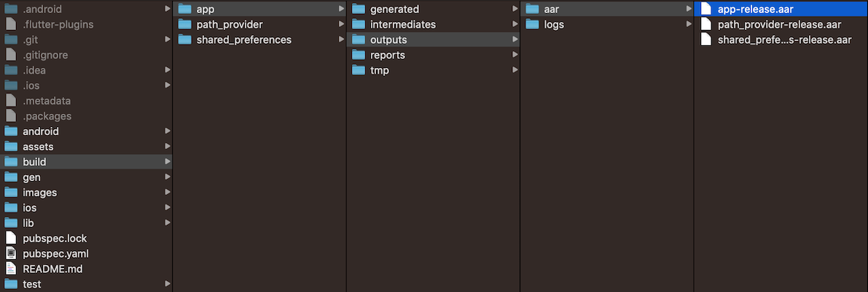Select the app-release.aar file icon
The height and width of the screenshot is (292, 868).
click(705, 9)
